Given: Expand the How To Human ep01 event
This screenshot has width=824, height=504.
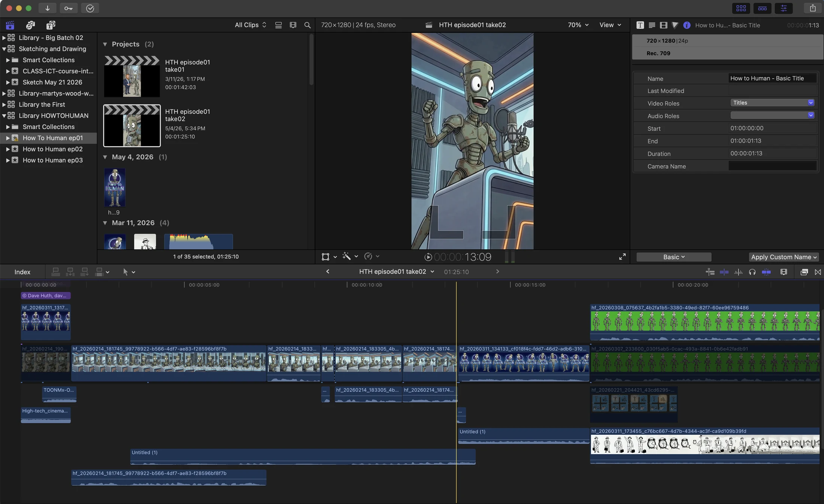Looking at the screenshot, I should point(7,138).
